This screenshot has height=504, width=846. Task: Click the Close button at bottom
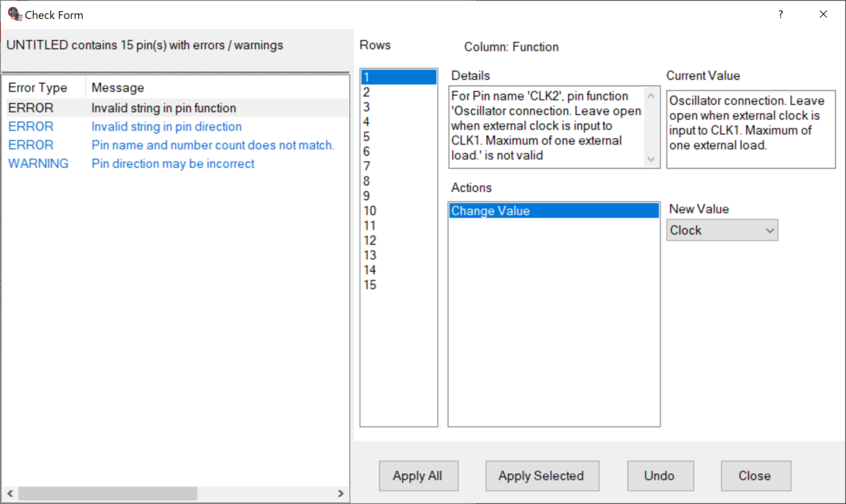pyautogui.click(x=755, y=476)
